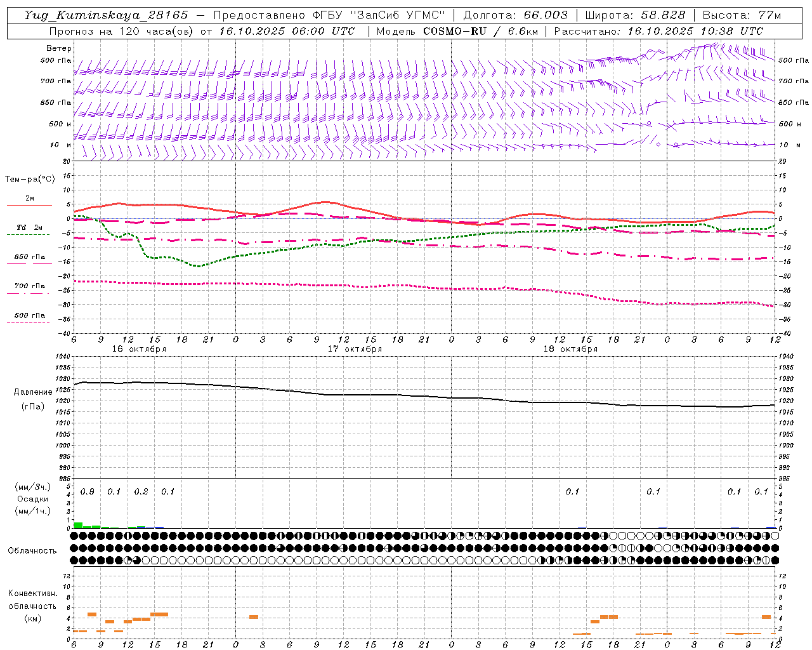Viewport: 812px width, 650px height.
Task: Click the (гПа) unit label under Давление
Action: (33, 406)
